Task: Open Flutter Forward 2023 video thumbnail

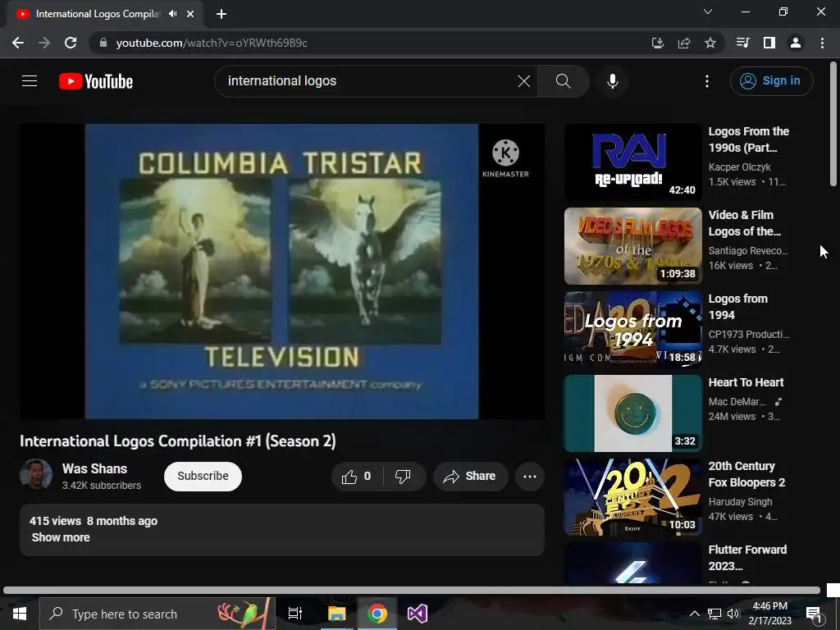Action: [x=632, y=563]
